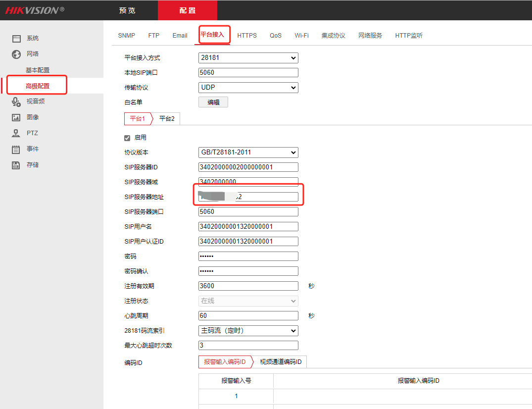Click the 本地SIP端口 input field
The image size is (532, 409).
pyautogui.click(x=248, y=73)
